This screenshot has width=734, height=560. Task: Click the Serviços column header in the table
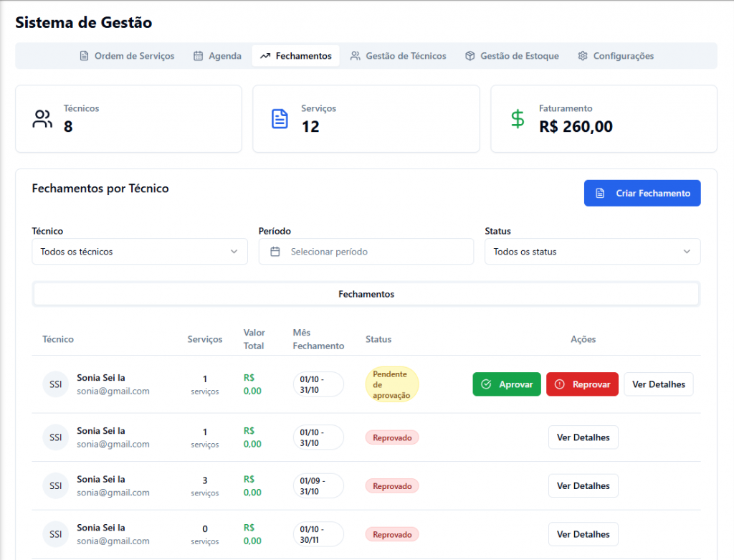(204, 339)
